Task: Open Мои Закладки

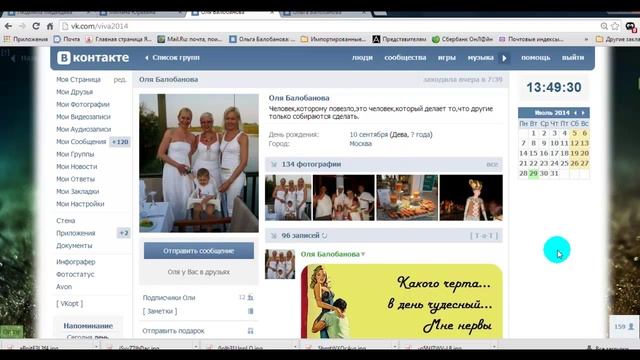Action: 78,191
